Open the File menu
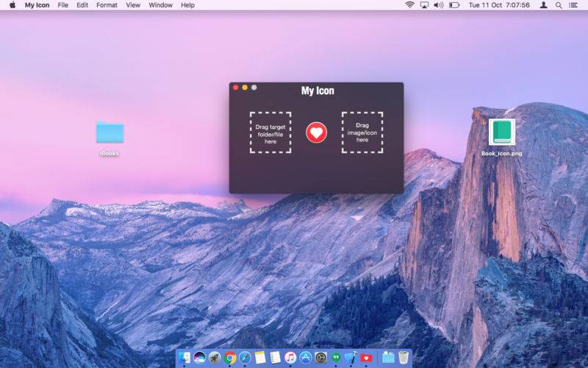588x368 pixels. (63, 5)
